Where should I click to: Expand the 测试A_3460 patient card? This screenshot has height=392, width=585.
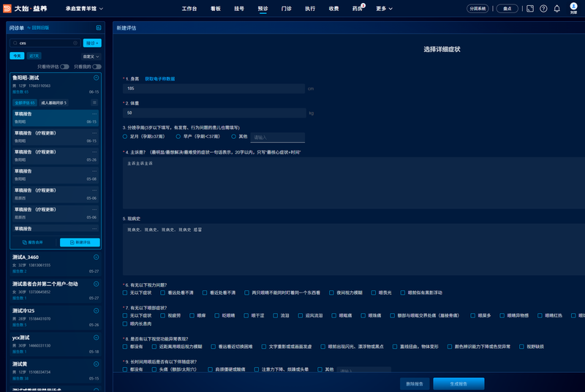click(x=97, y=257)
